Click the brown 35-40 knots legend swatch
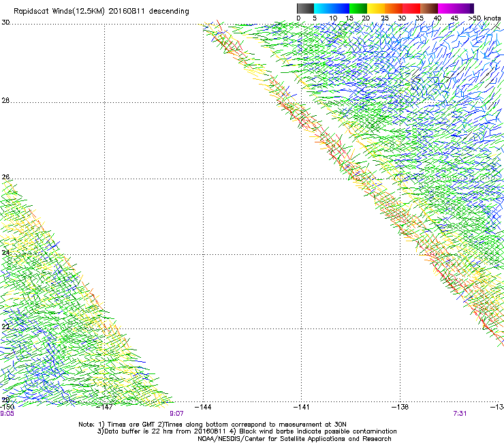This screenshot has height=443, width=504. coord(429,8)
